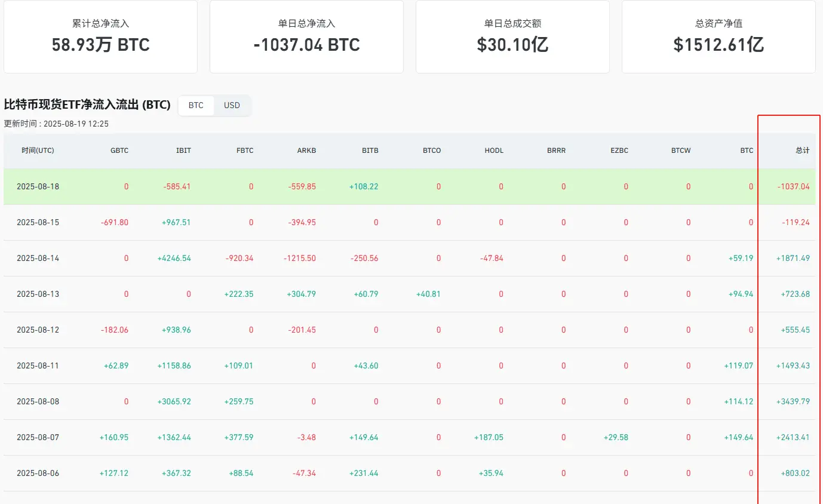
Task: Select the 2025-08-18 date row
Action: coord(409,186)
